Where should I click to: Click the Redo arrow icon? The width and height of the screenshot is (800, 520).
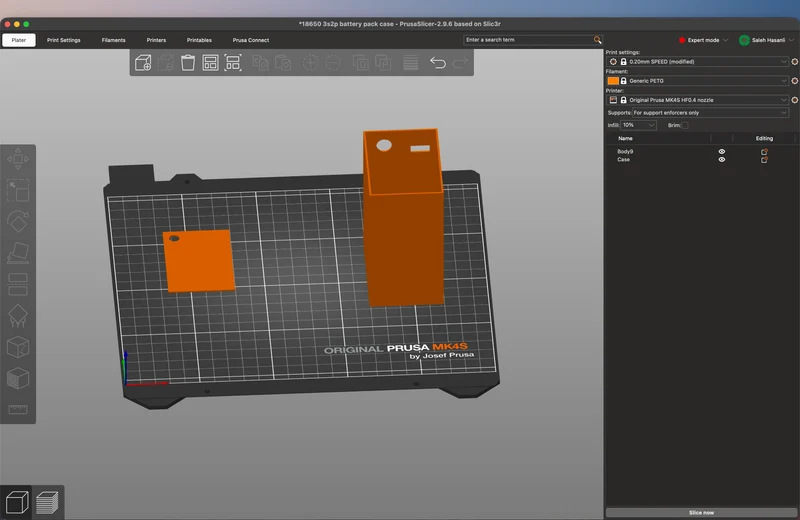[x=460, y=62]
